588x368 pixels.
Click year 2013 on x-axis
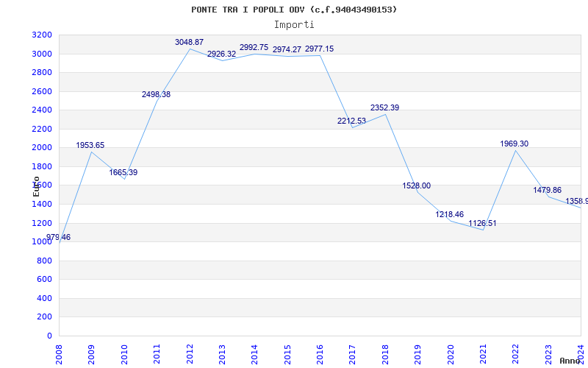coord(223,354)
